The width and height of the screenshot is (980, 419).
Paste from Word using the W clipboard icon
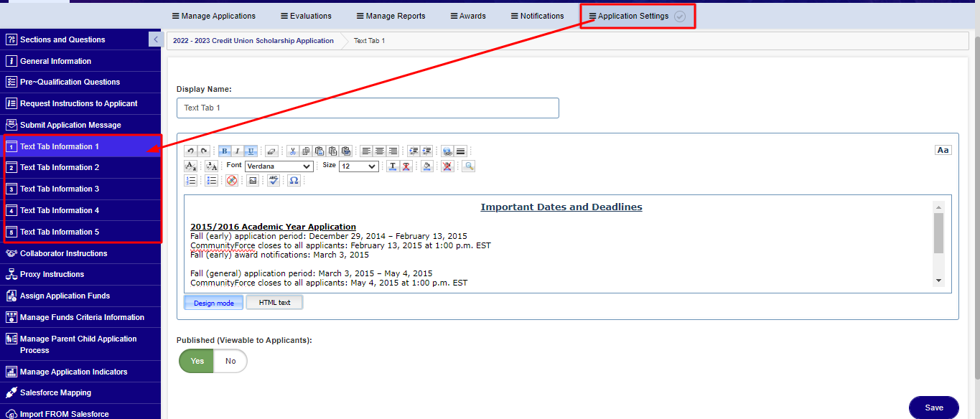point(346,151)
